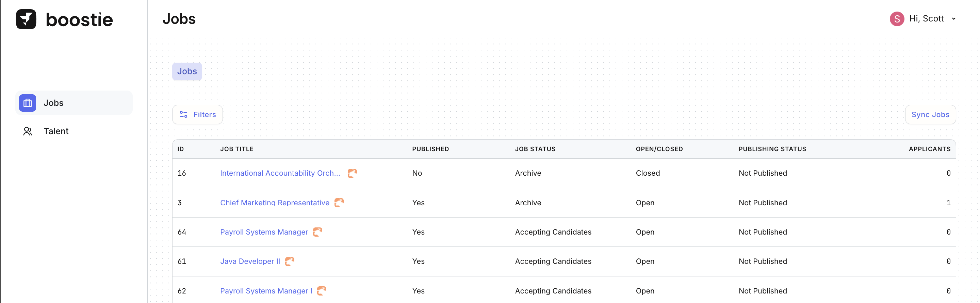Click the Talent people sidebar icon
980x303 pixels.
[x=27, y=131]
